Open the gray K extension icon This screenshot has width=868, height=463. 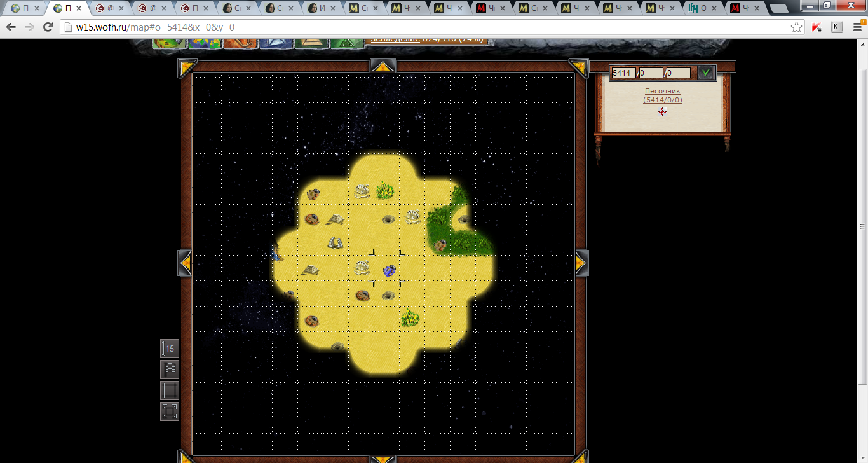837,27
